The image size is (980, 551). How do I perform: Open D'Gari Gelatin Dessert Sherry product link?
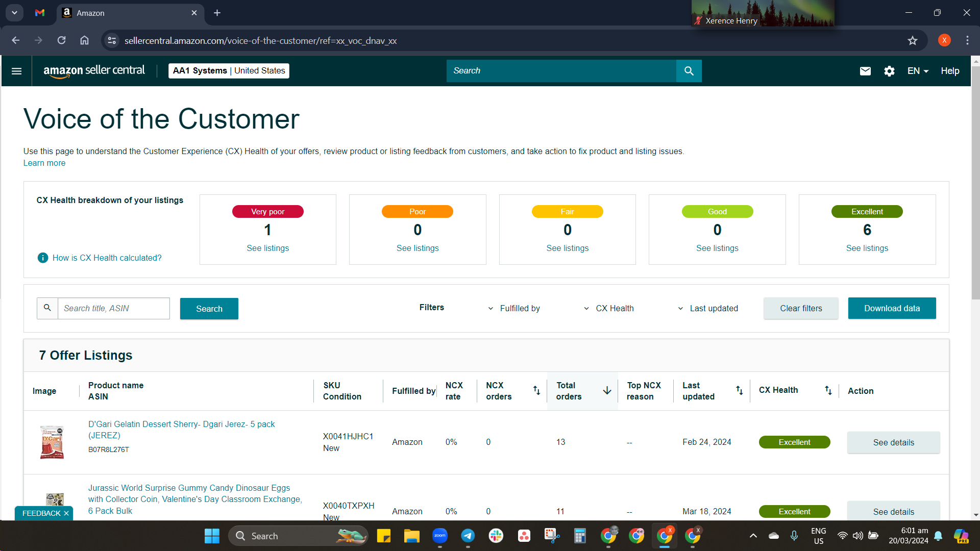coord(181,430)
